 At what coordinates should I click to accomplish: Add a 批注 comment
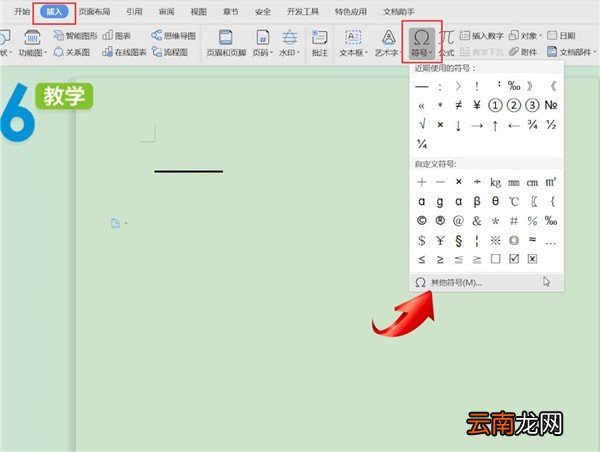320,43
